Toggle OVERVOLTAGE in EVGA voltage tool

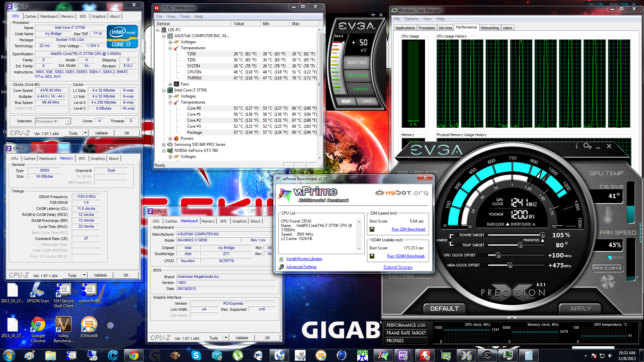click(357, 76)
